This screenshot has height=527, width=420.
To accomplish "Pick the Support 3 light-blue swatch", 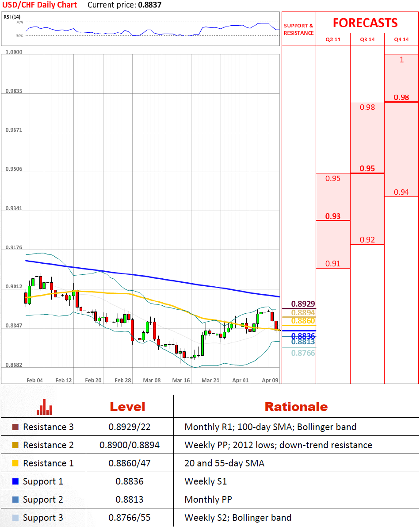I will (15, 518).
